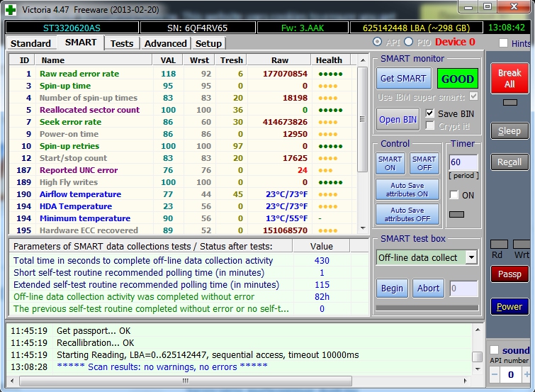This screenshot has height=392, width=535.
Task: Toggle the Timer ON checkbox
Action: (452, 195)
